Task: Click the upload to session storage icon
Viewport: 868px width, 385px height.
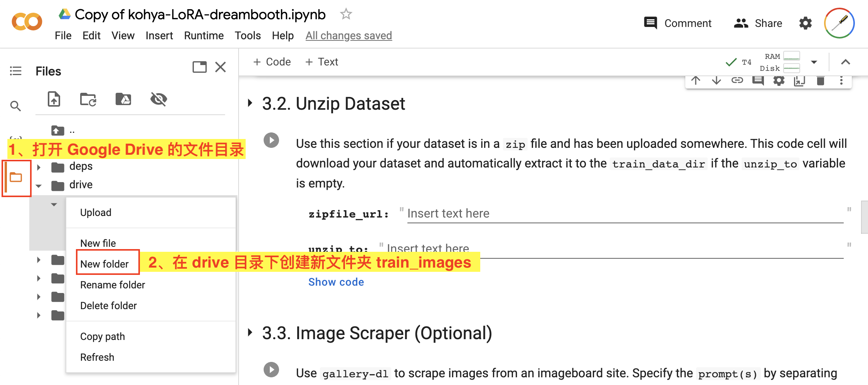Action: point(54,99)
